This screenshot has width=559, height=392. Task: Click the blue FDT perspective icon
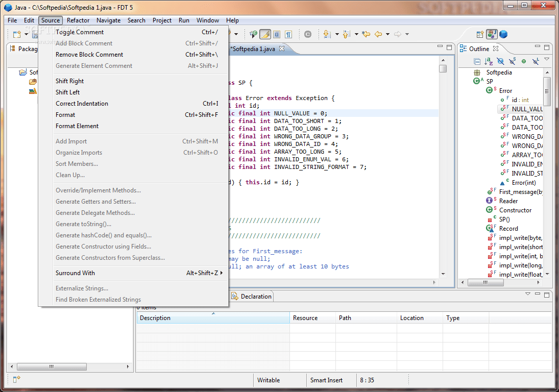503,34
